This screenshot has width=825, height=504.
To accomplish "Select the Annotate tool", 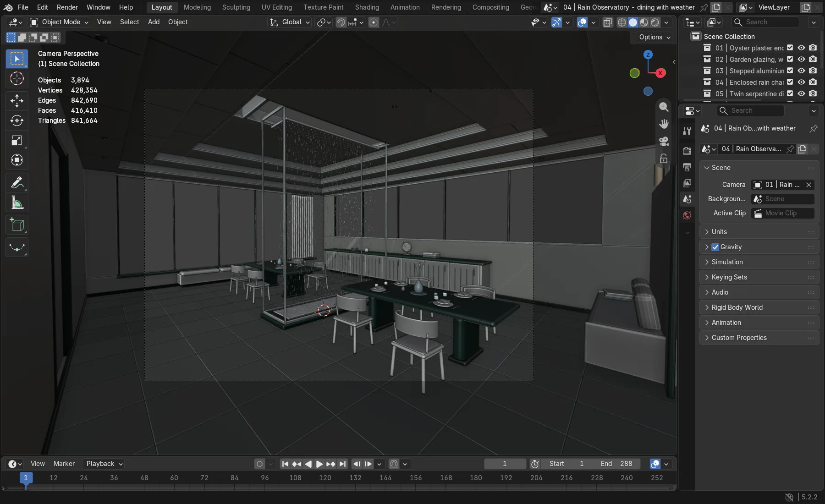I will (17, 182).
